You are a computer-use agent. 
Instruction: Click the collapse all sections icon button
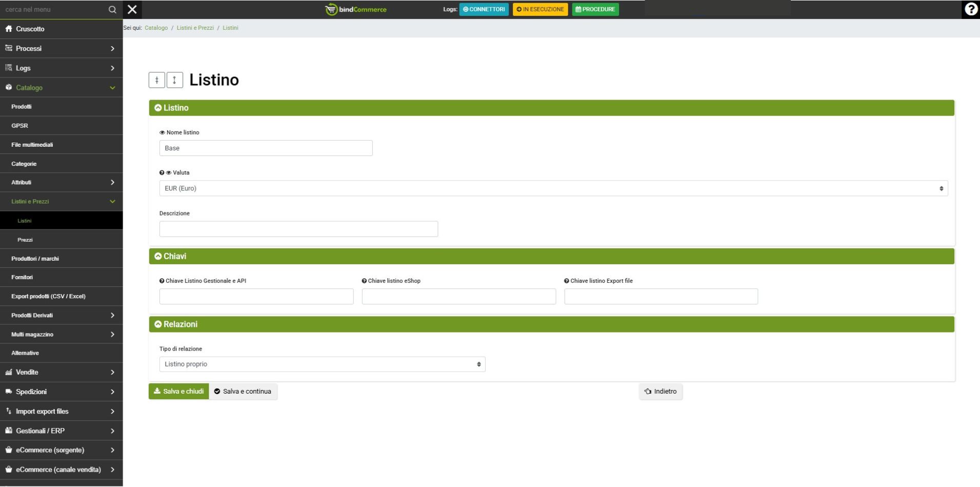(x=157, y=80)
